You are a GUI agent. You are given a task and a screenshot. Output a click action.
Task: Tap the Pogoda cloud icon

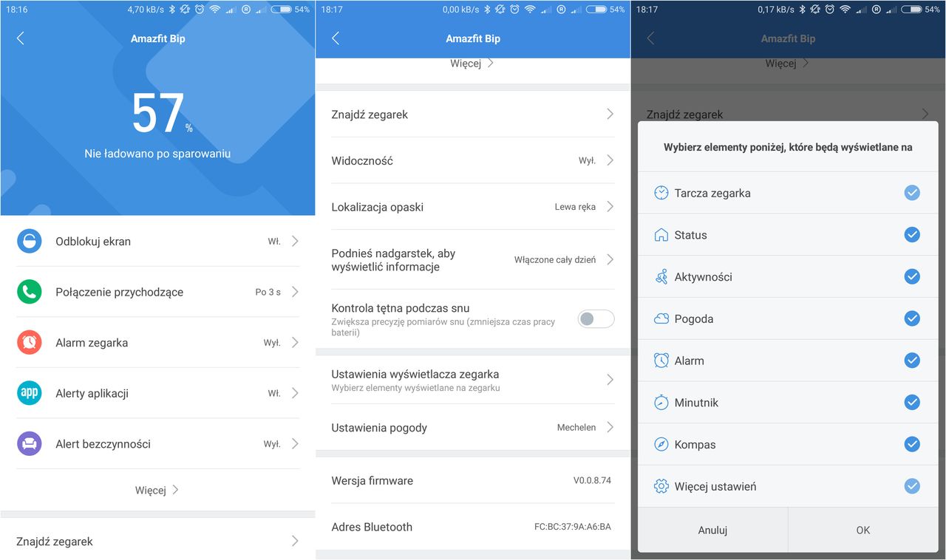[661, 318]
